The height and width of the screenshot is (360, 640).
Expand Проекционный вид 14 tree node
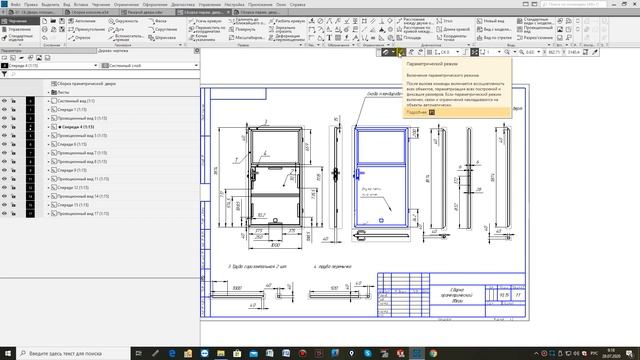tap(49, 196)
